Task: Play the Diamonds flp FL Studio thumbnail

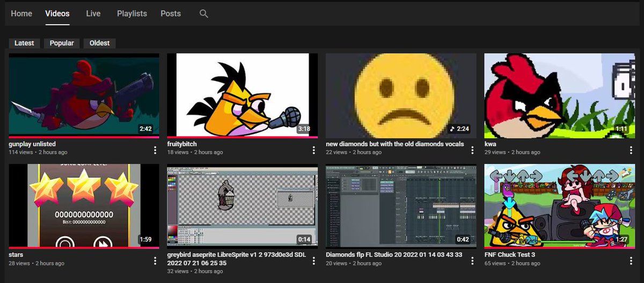Action: (401, 206)
